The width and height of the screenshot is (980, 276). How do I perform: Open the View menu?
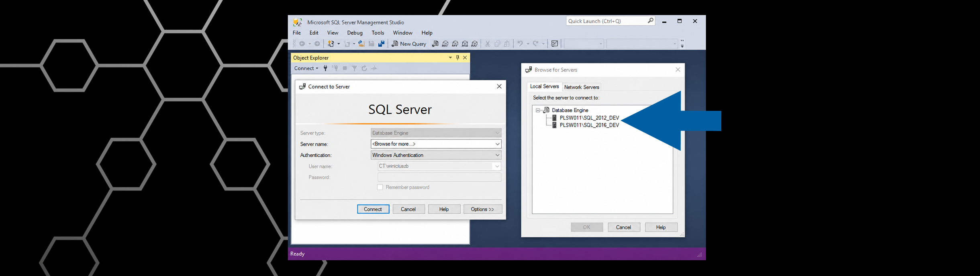(x=333, y=33)
